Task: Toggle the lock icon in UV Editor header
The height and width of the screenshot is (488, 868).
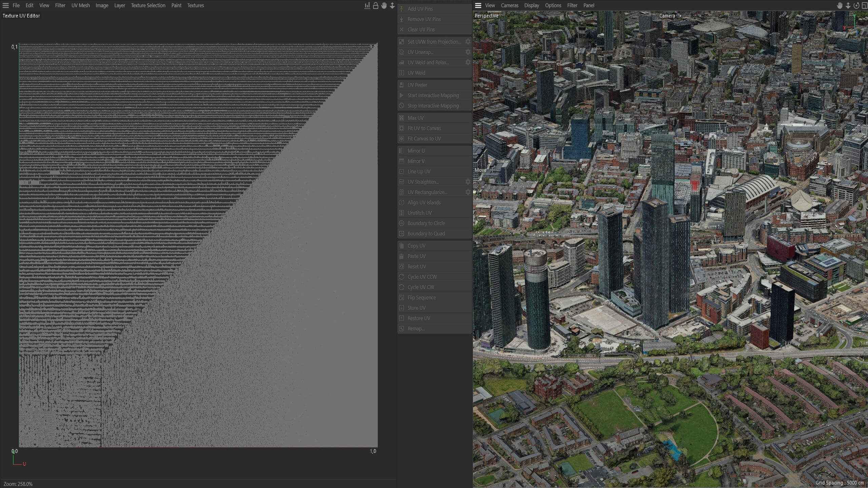Action: coord(376,5)
